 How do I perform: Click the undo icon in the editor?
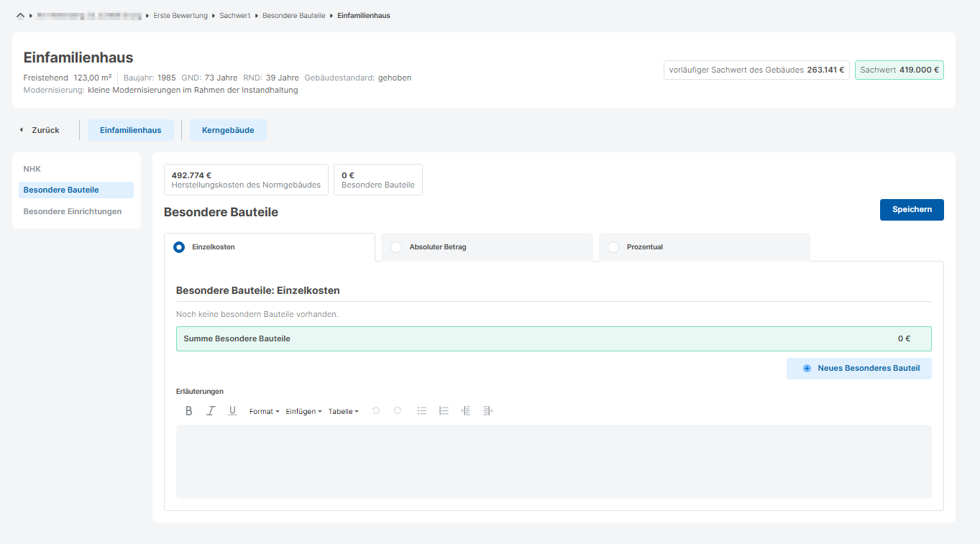pyautogui.click(x=375, y=411)
